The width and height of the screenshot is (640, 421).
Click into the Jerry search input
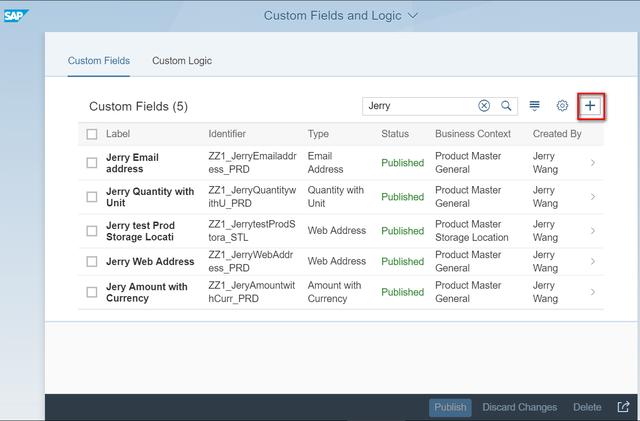420,106
